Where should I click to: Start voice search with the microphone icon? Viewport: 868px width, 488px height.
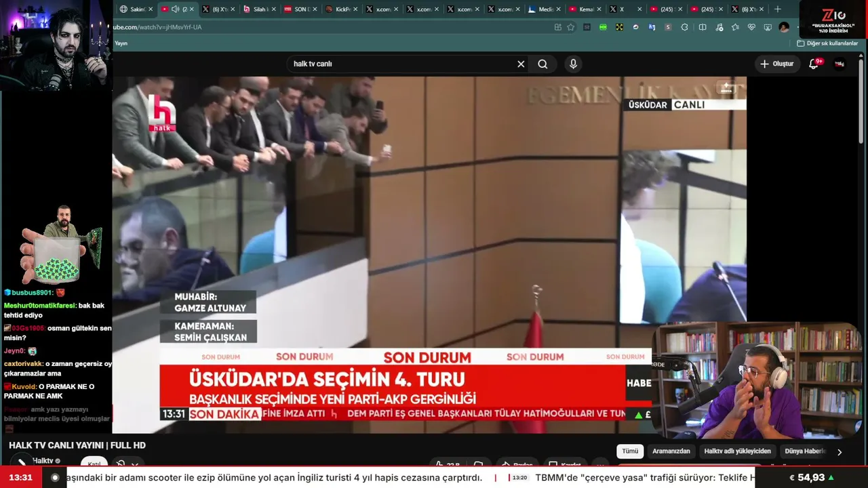573,64
